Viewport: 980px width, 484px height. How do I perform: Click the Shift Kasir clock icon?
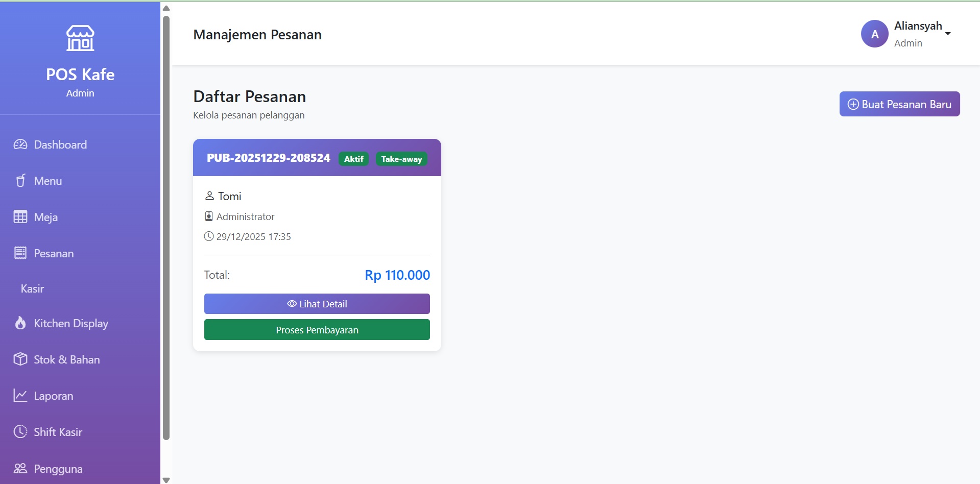20,432
